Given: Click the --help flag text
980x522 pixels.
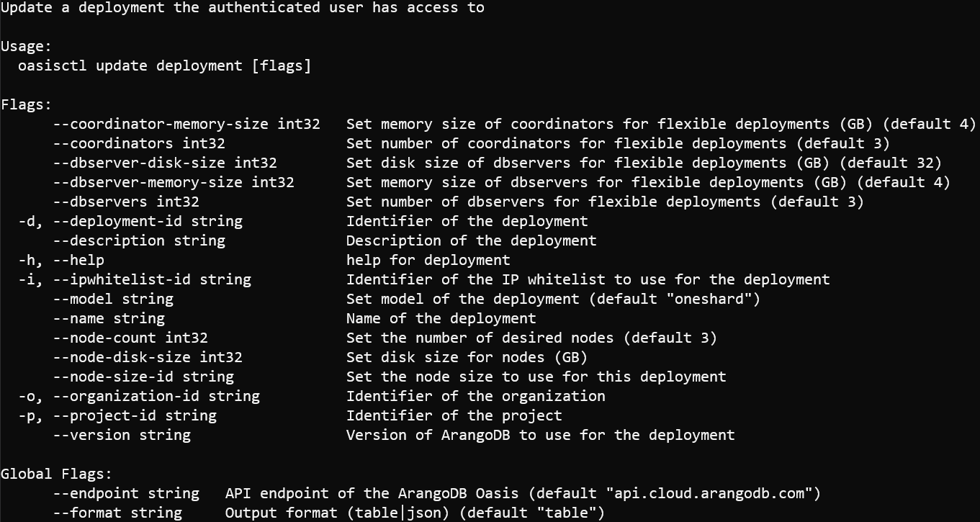Looking at the screenshot, I should (x=78, y=260).
